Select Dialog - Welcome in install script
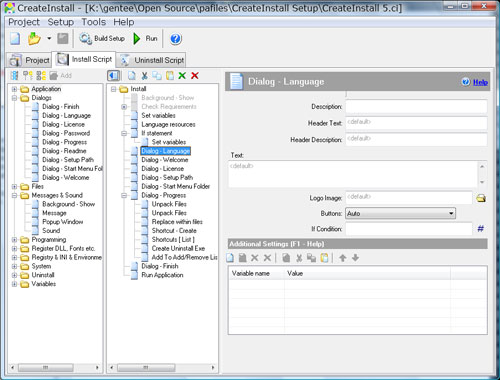500x380 pixels. click(165, 160)
